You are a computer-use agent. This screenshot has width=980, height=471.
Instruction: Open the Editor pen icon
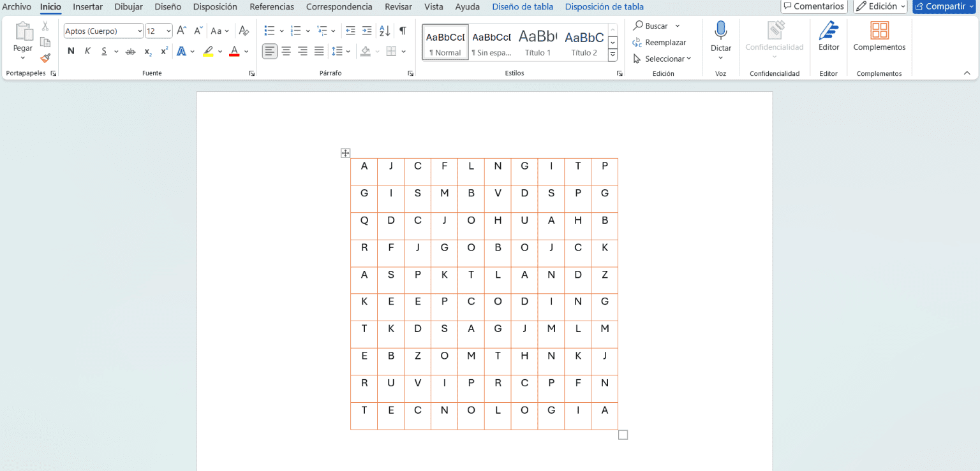(x=829, y=31)
